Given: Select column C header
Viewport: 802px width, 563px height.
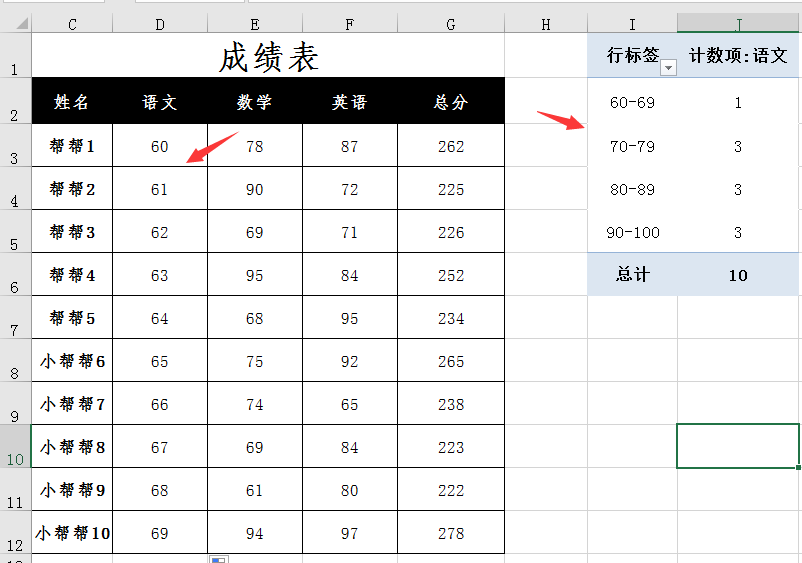Looking at the screenshot, I should click(72, 24).
